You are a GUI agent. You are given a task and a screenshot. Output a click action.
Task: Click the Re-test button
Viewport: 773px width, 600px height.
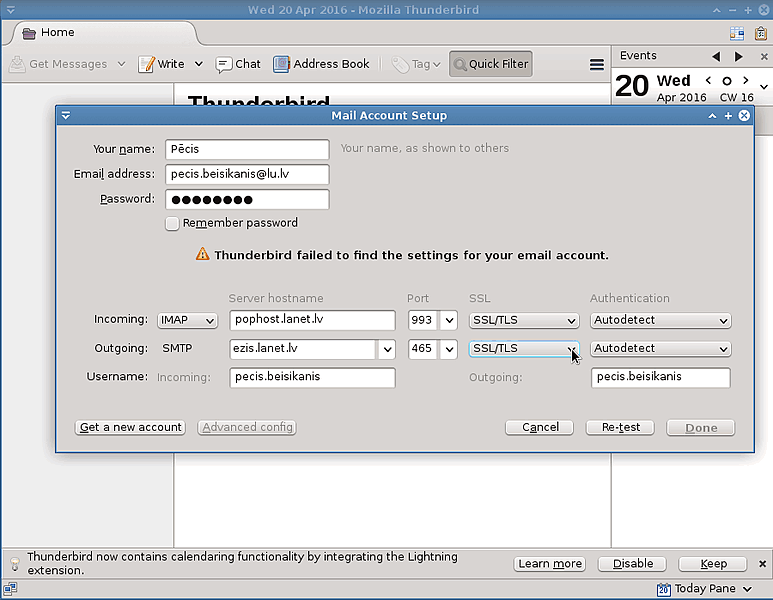(x=620, y=427)
